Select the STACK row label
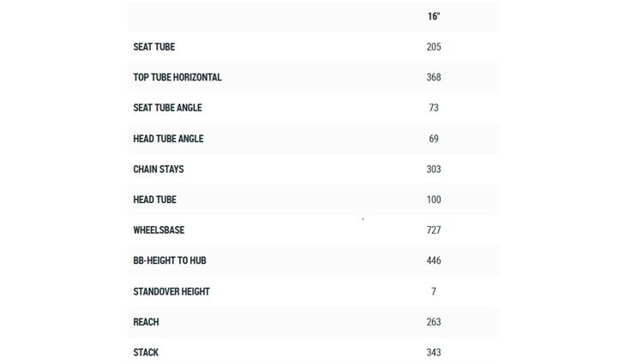This screenshot has height=364, width=626. (146, 352)
